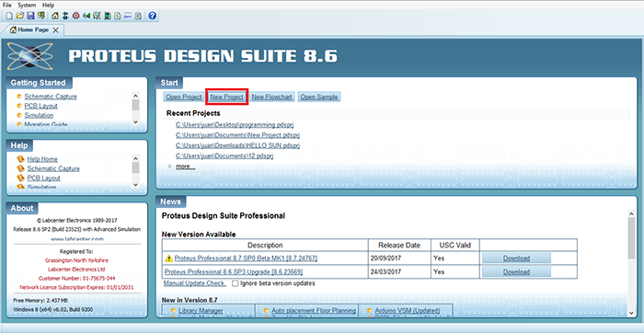Screen dimensions: 644x333
Task: Open Proteus Professional 8.7 SP0 Beta link
Action: (246, 258)
